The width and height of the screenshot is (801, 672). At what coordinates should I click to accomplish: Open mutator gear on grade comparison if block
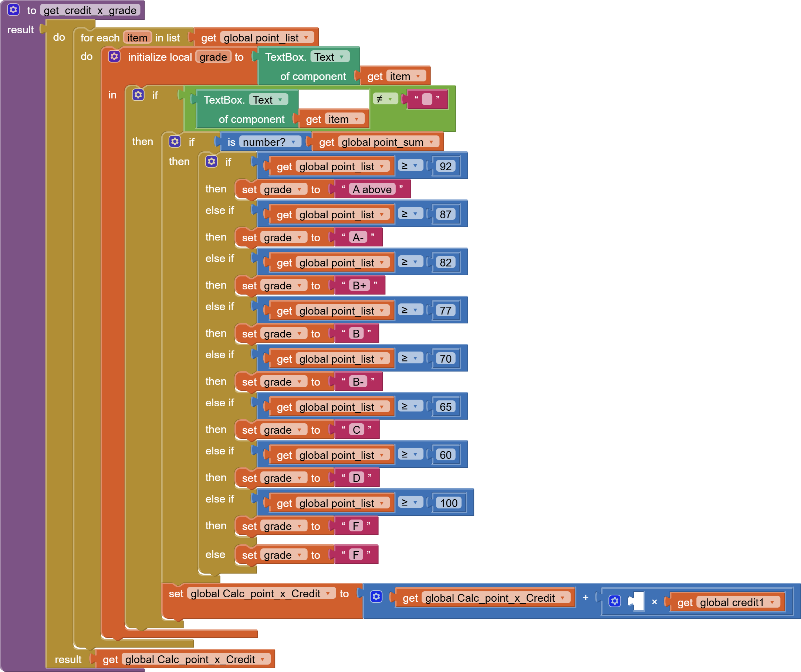(x=211, y=161)
